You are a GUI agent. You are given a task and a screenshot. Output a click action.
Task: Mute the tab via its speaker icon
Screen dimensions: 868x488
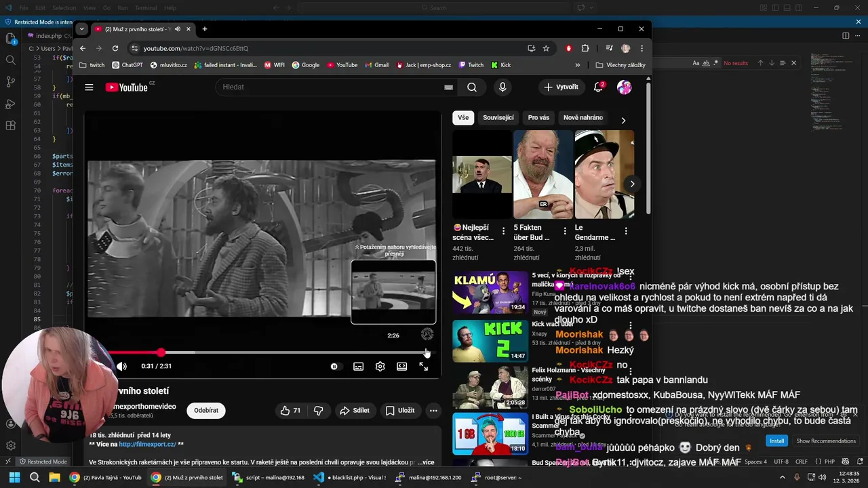(x=178, y=29)
